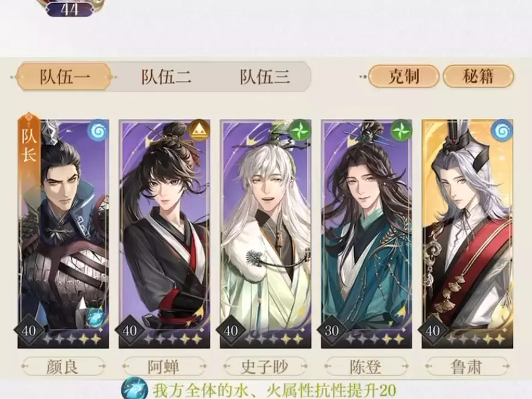This screenshot has height=399, width=532.
Task: Select the 阿蝉 character card
Action: [164, 234]
